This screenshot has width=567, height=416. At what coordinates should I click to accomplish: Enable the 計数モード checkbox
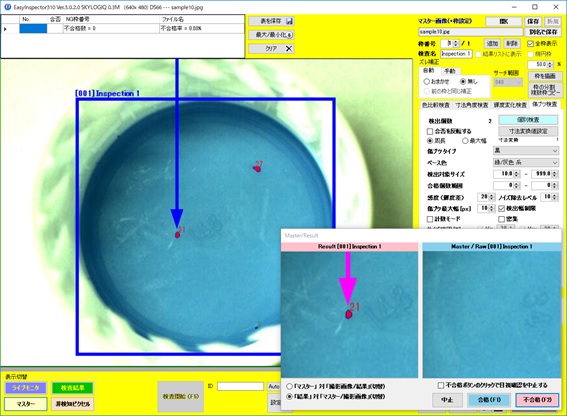(430, 219)
